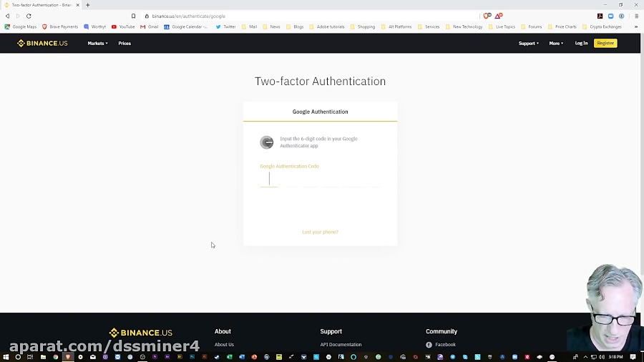
Task: Open Word from the taskbar
Action: pos(242,357)
